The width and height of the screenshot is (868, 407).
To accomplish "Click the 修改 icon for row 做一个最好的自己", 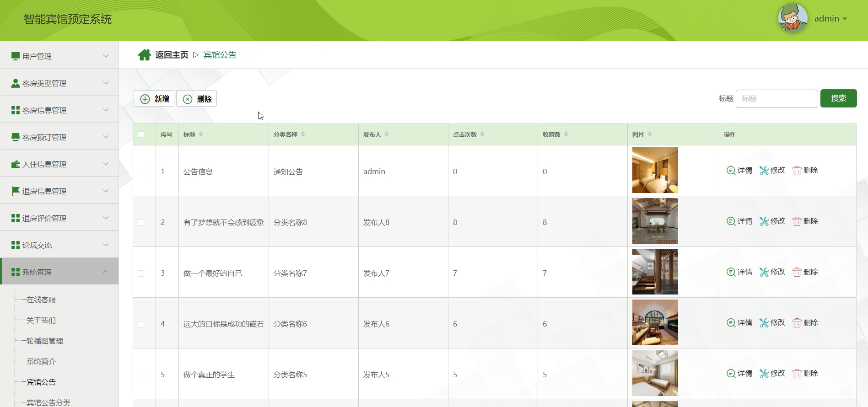I will point(764,272).
